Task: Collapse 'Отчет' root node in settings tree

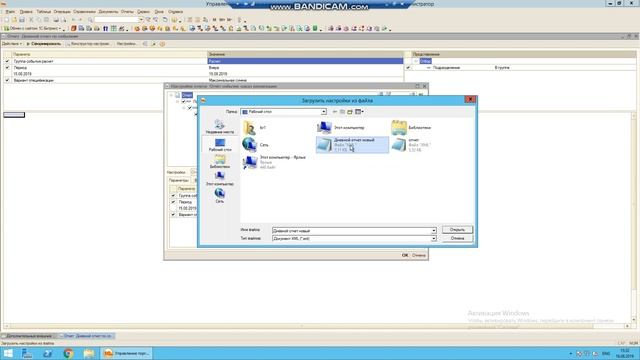Action: (x=171, y=95)
